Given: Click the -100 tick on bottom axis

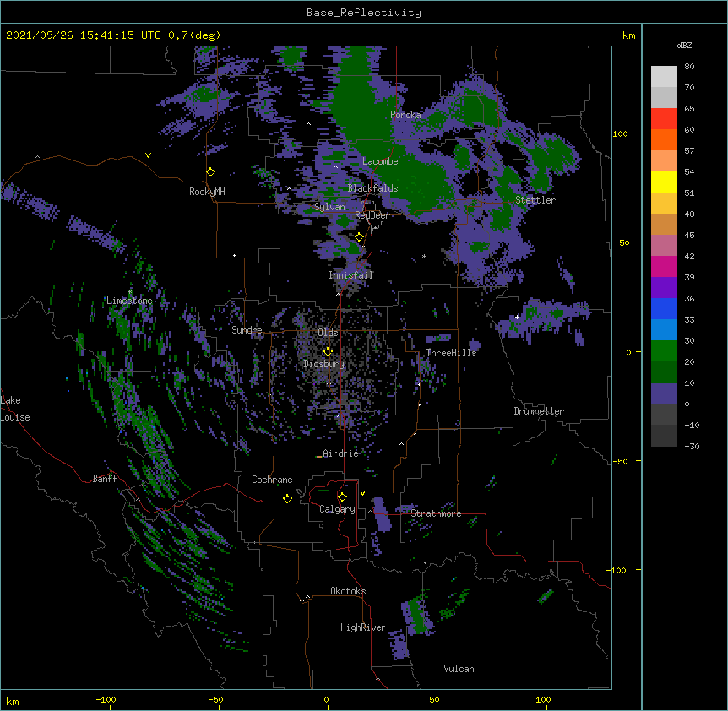Looking at the screenshot, I should [106, 699].
